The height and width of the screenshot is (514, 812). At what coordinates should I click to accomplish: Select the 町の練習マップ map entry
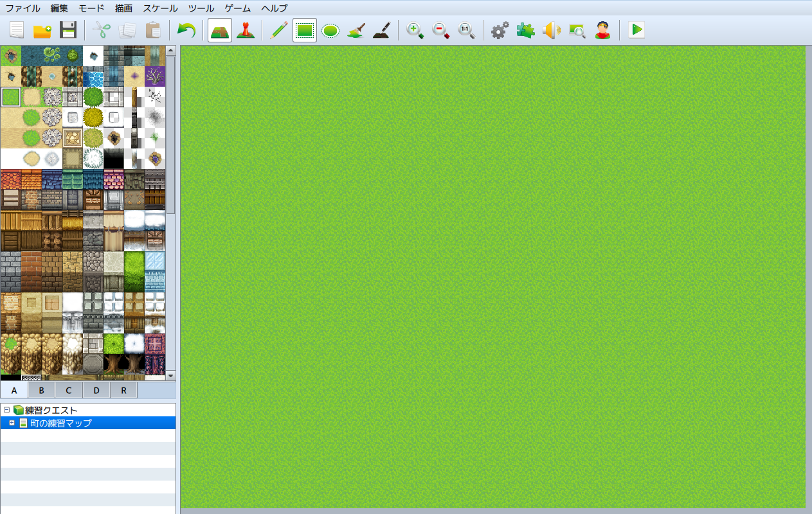click(61, 423)
